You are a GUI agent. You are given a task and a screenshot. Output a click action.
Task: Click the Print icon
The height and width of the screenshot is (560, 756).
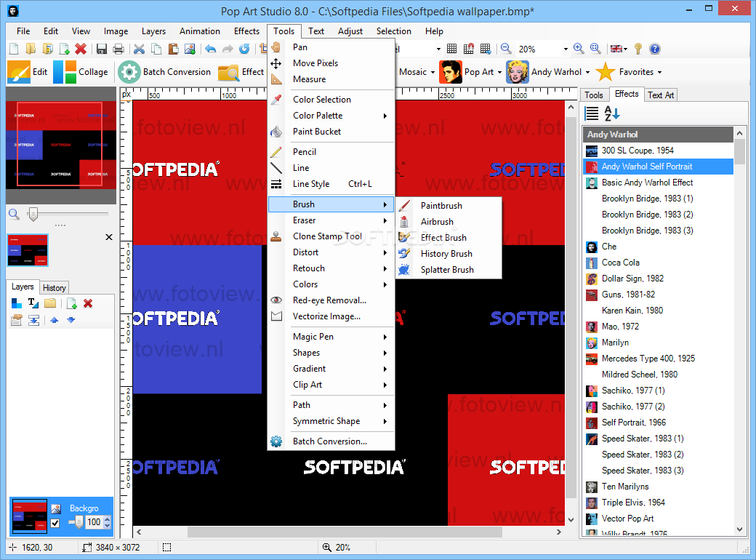[118, 49]
